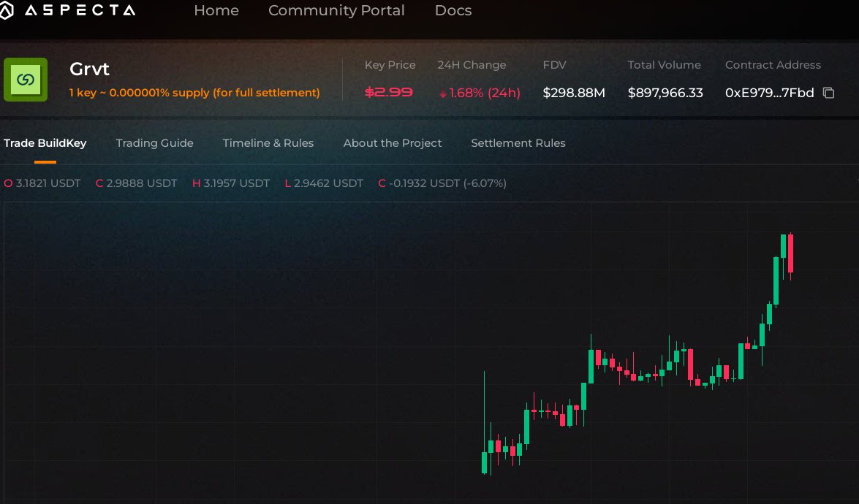Open the Settlement Rules tab

pyautogui.click(x=518, y=143)
